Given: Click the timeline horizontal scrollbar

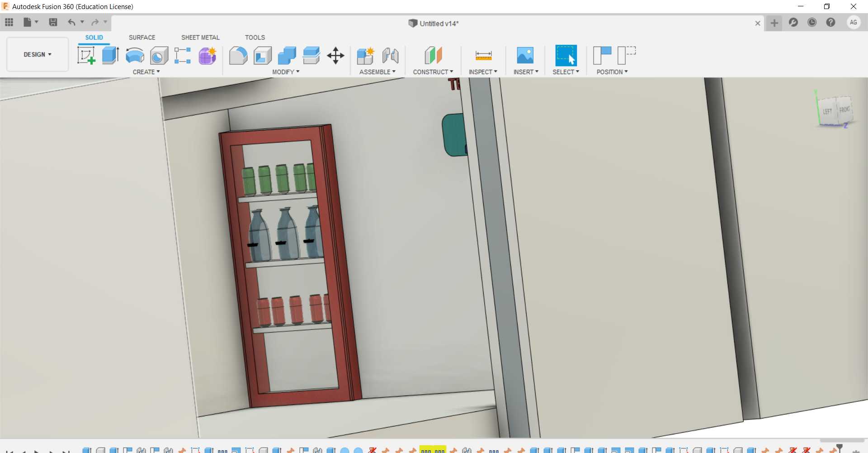Looking at the screenshot, I should (x=842, y=440).
